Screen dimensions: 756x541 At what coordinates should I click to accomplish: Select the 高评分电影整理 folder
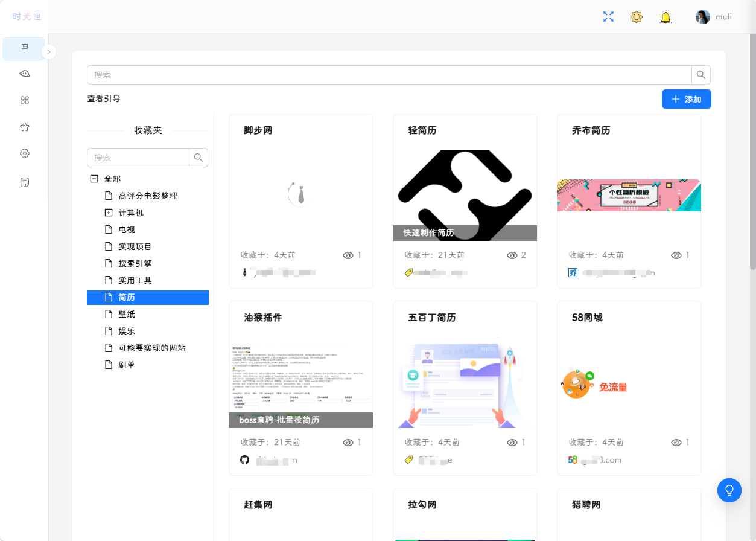pos(148,196)
